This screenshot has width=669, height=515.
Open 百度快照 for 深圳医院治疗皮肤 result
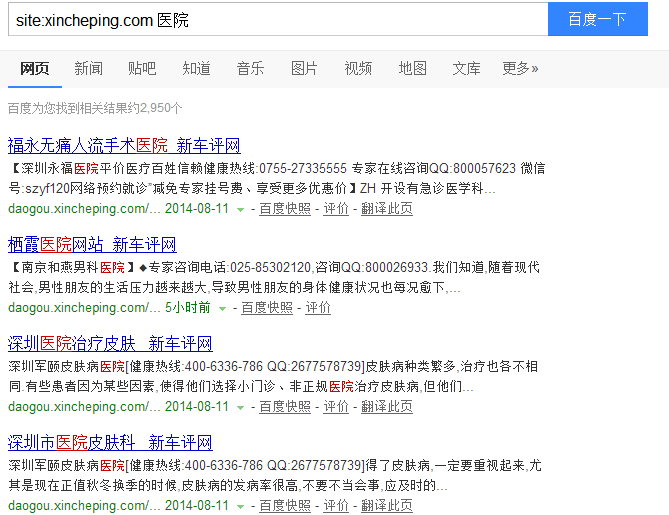(285, 407)
